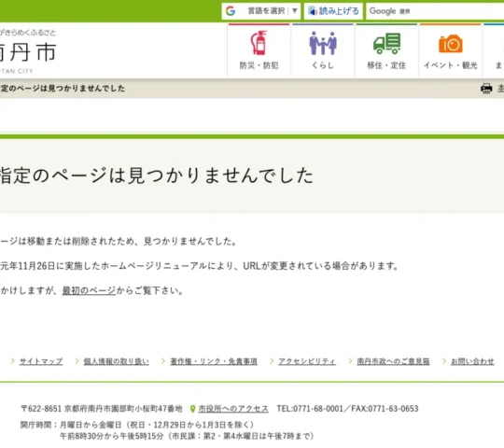
Task: Open 南丹市政へのご意見箱 footer link
Action: click(394, 361)
